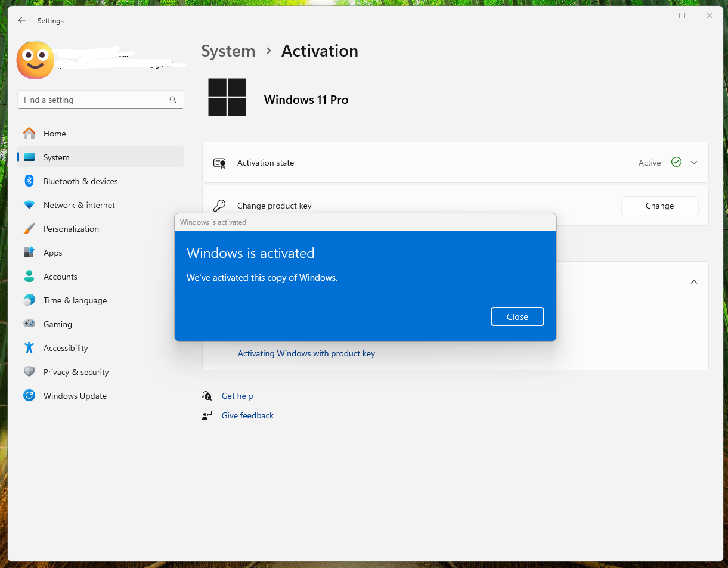This screenshot has width=728, height=568.
Task: Open Accounts person icon
Action: tap(29, 277)
